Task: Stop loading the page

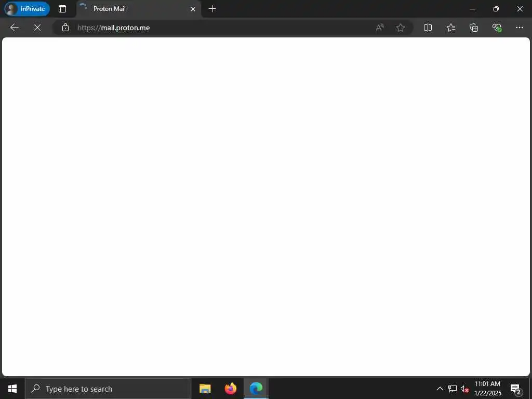Action: click(37, 28)
